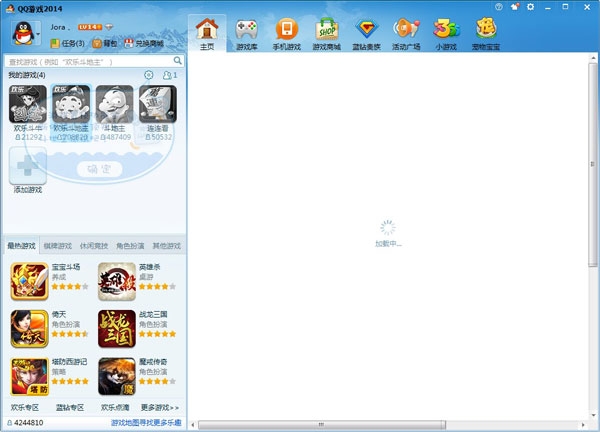Image resolution: width=600 pixels, height=432 pixels.
Task: Click the magnifier search icon
Action: point(178,61)
